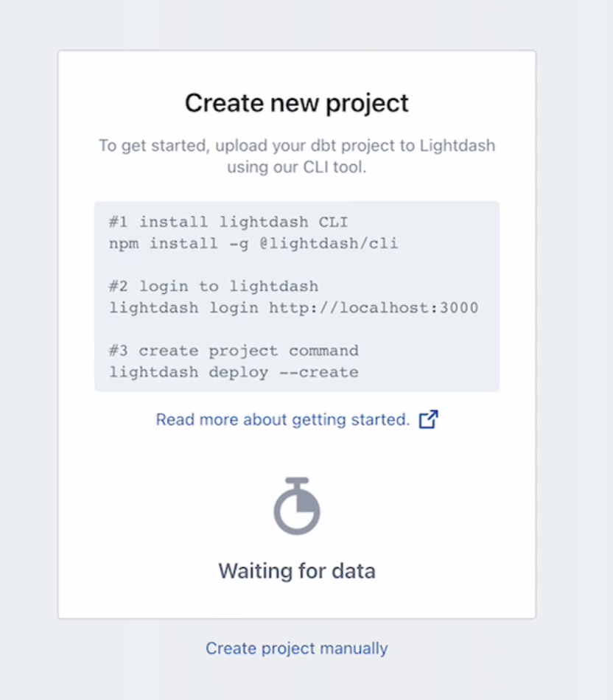Viewport: 613px width, 700px height.
Task: Open Read more about getting started
Action: pyautogui.click(x=284, y=419)
